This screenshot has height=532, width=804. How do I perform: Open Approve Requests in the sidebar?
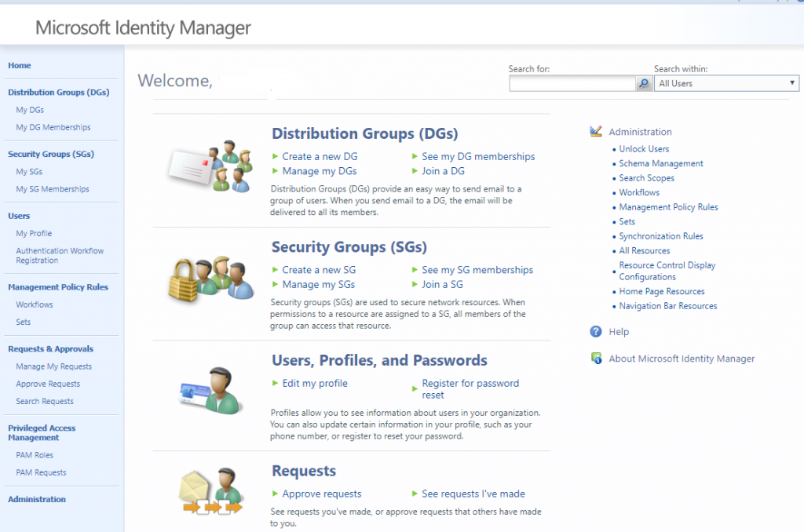48,384
